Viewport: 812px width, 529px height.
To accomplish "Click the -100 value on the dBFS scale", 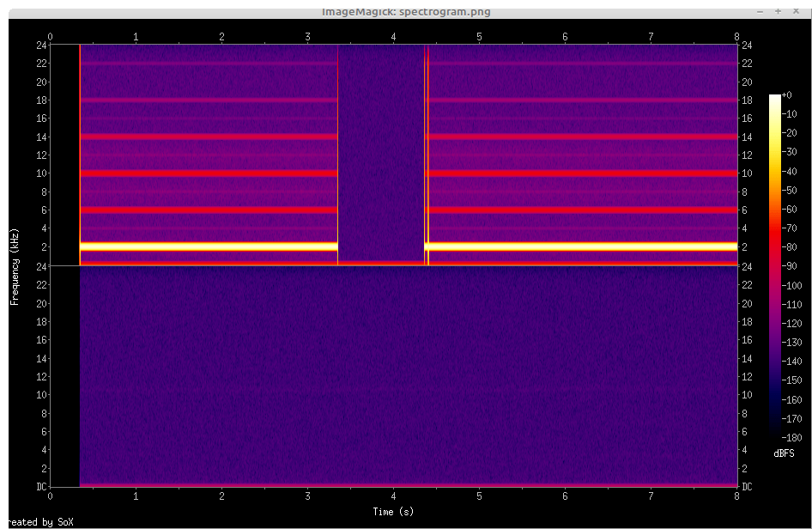I will [x=791, y=286].
